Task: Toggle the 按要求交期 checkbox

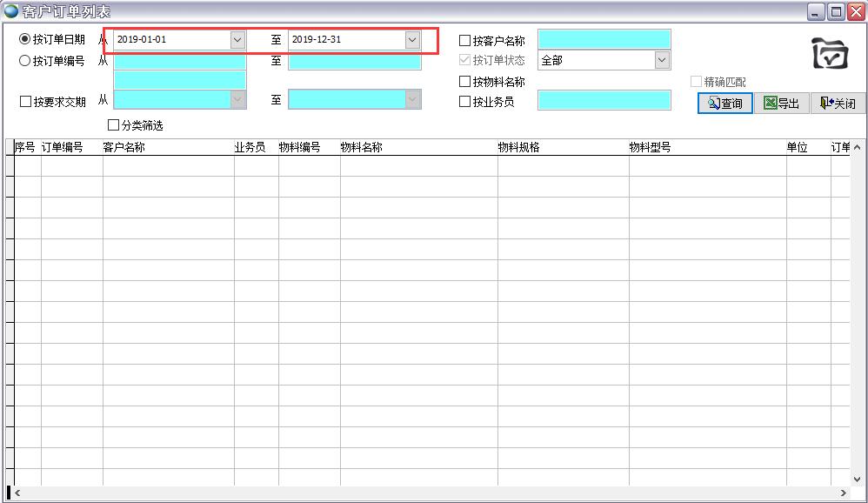Action: pyautogui.click(x=25, y=102)
